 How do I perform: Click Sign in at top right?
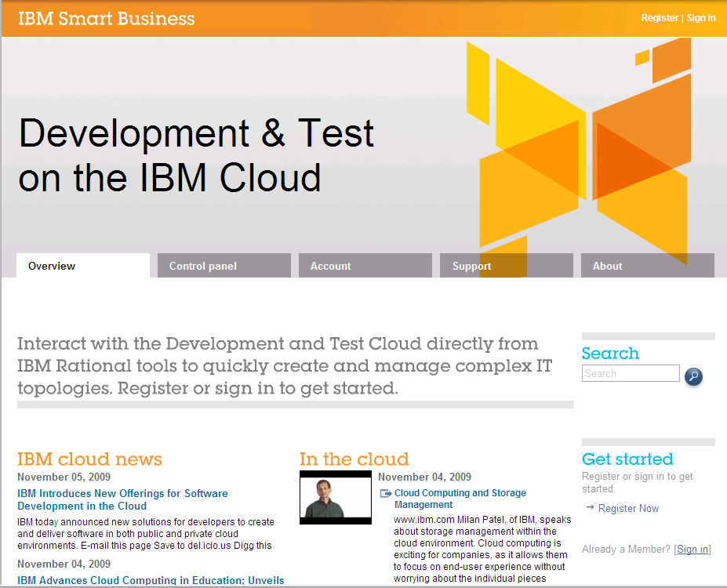(x=701, y=17)
